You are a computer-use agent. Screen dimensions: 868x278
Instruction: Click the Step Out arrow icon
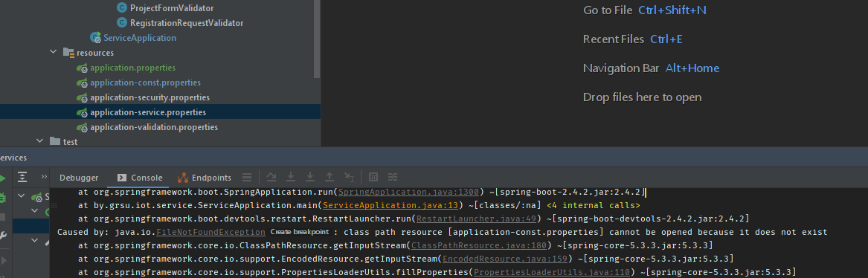[329, 178]
